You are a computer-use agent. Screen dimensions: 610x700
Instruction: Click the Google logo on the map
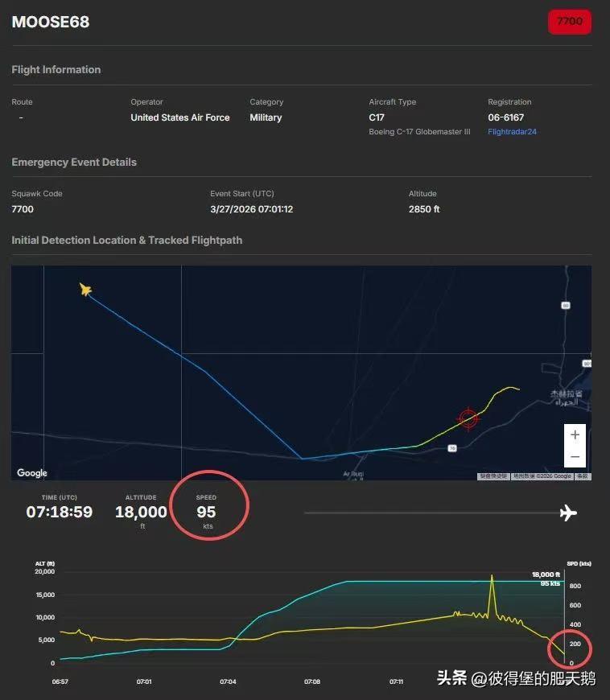[x=31, y=473]
